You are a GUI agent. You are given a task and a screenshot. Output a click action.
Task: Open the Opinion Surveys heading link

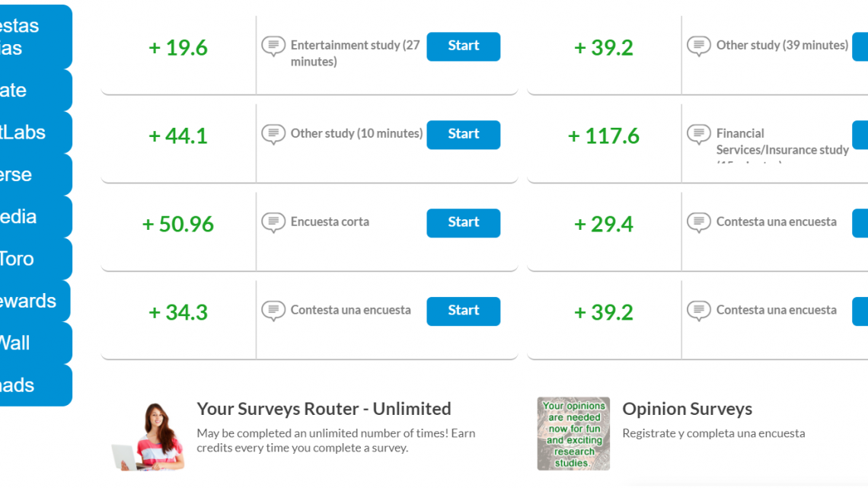coord(687,409)
